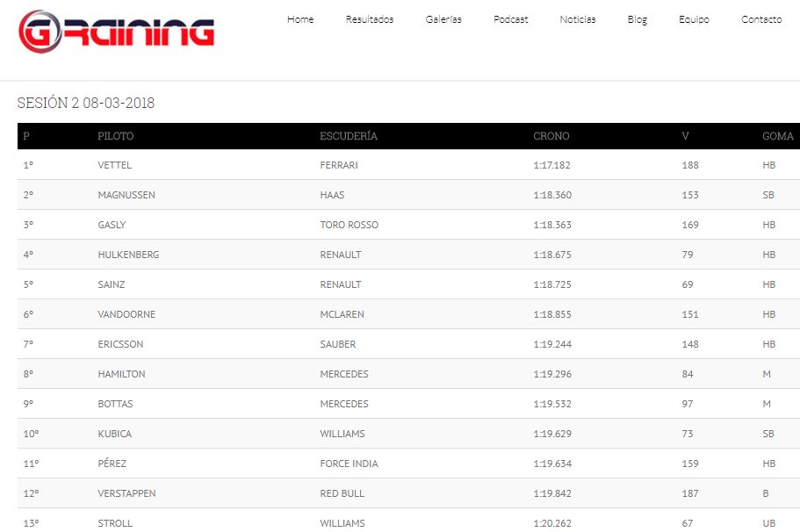Click the HAAS team cell
Screen dimensions: 800x532
coord(332,195)
